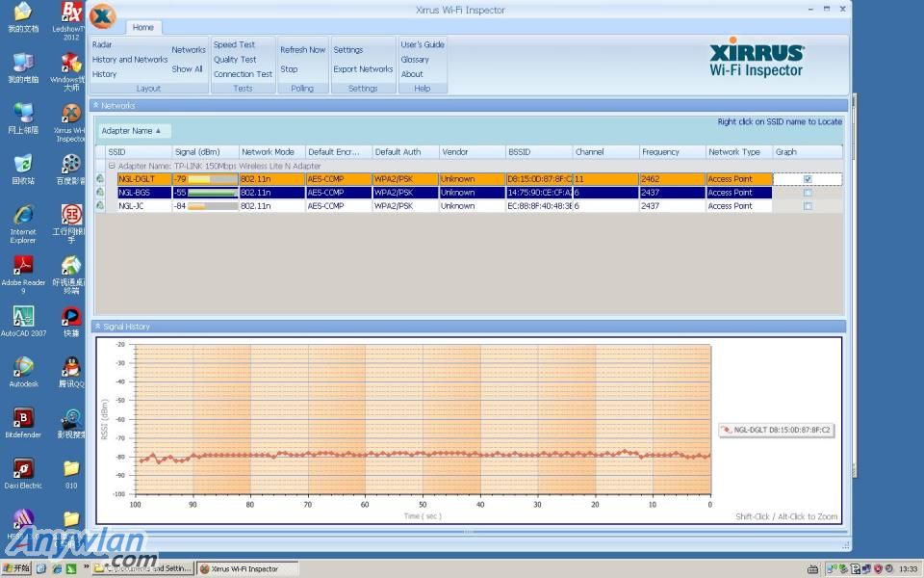Click the system tray clock showing 13:33
This screenshot has width=924, height=578.
point(908,569)
